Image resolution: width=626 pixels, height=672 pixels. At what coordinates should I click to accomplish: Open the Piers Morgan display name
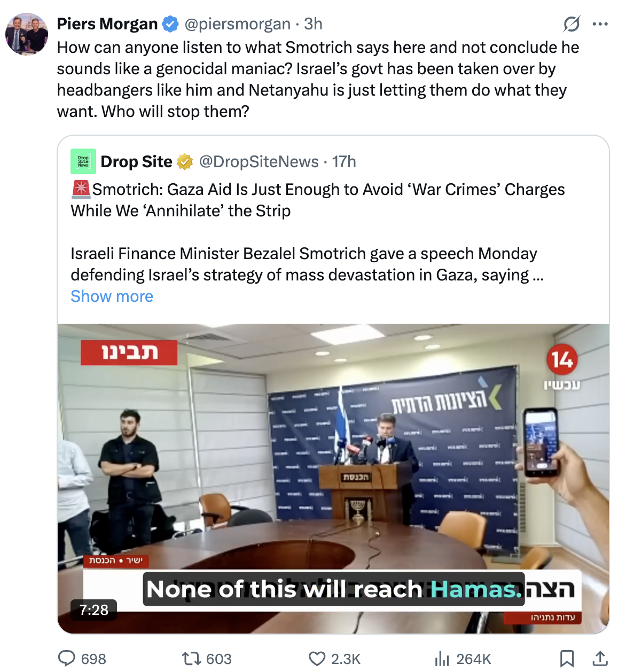pos(107,24)
